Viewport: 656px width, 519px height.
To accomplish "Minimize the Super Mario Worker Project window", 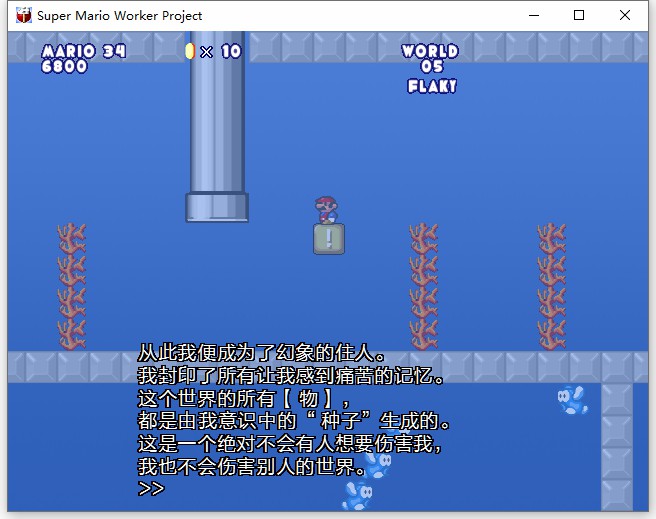I will (x=534, y=15).
